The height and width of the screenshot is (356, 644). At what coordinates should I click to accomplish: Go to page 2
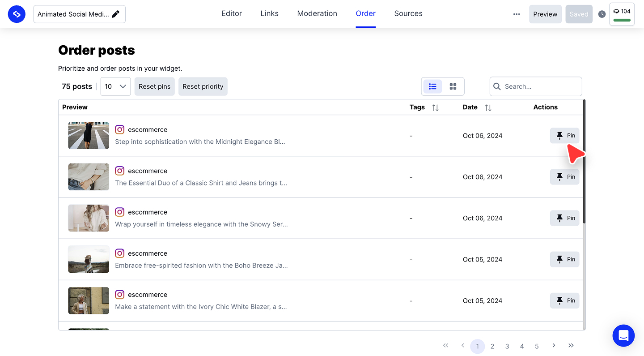click(x=492, y=346)
